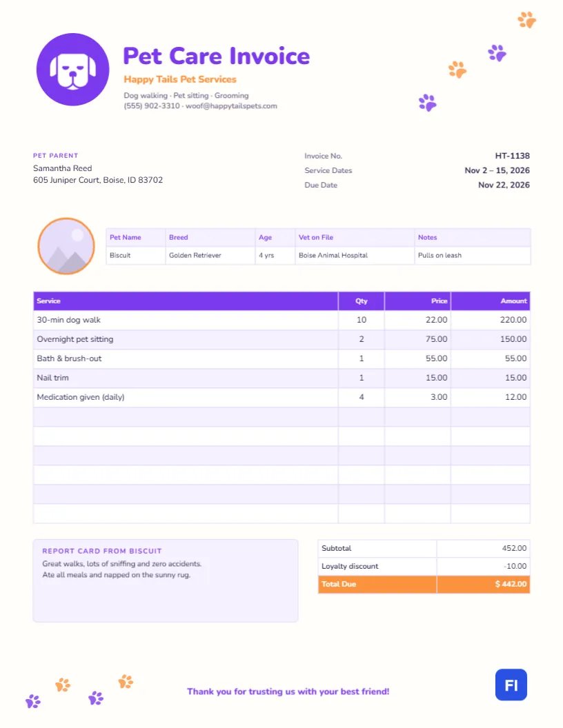The height and width of the screenshot is (728, 563).
Task: Click the address '605 Juniper Court, Boise, ID 83702'
Action: click(x=98, y=180)
